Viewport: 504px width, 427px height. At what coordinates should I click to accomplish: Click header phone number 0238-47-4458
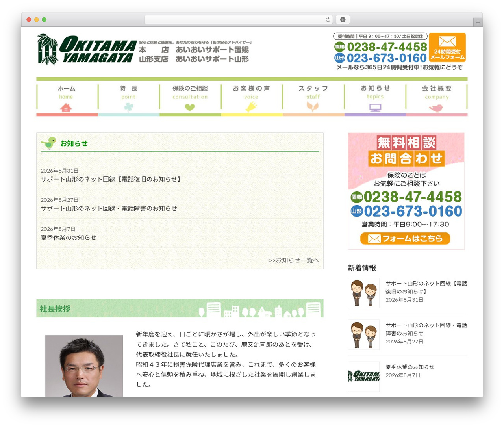pos(387,47)
